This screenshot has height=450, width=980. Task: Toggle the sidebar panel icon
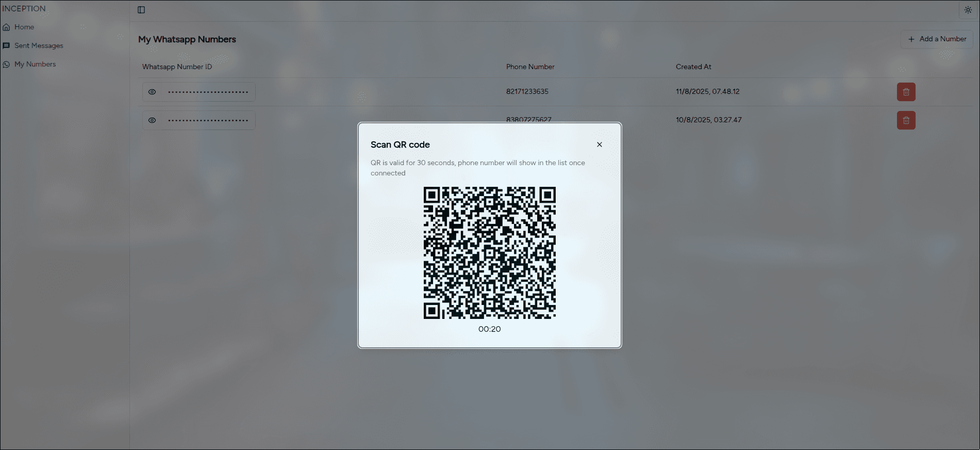click(141, 10)
